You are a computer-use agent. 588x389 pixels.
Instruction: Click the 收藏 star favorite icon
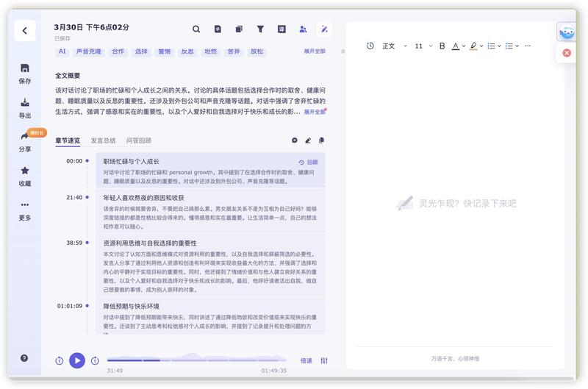tap(25, 171)
